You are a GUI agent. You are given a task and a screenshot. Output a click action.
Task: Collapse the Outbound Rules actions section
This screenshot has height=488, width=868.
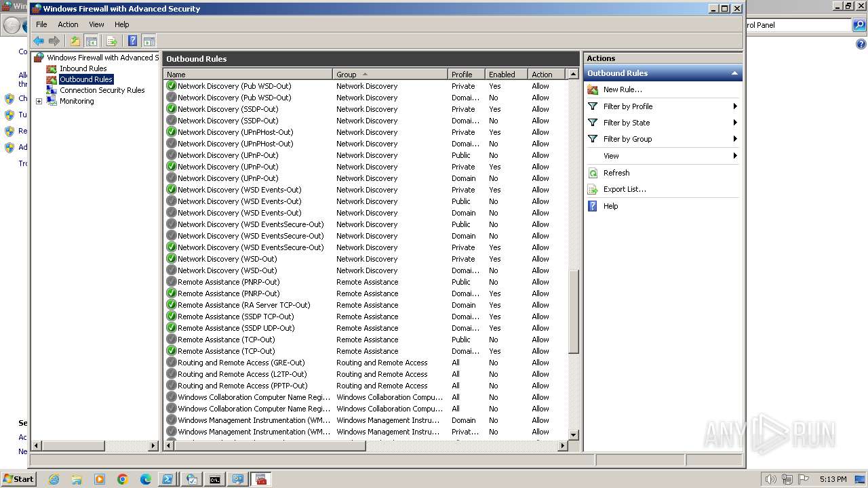pyautogui.click(x=734, y=73)
